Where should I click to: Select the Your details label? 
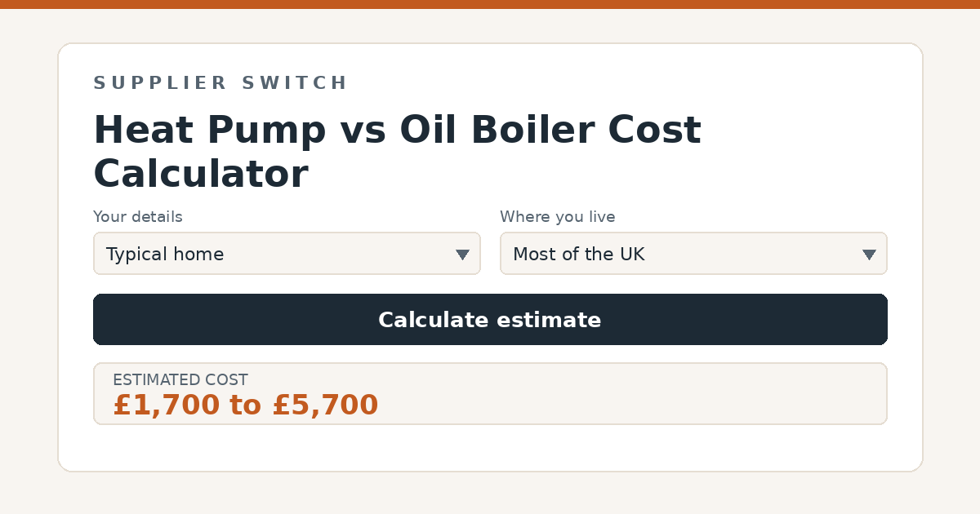138,217
